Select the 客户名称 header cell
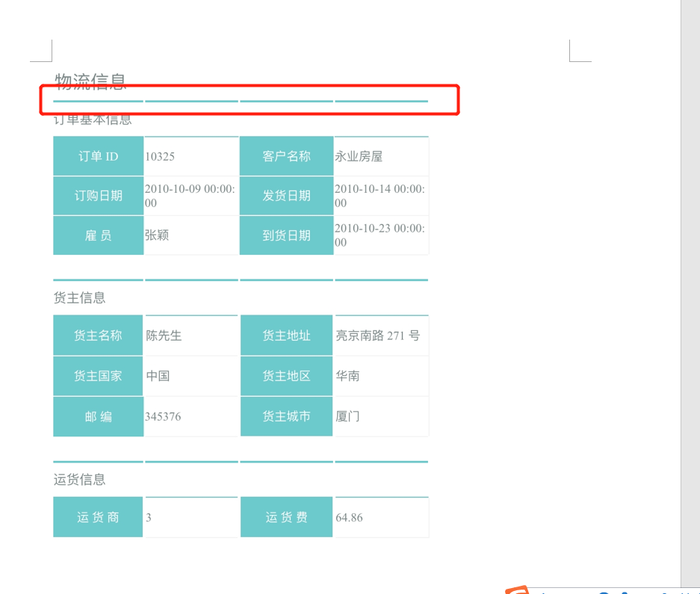Image resolution: width=700 pixels, height=594 pixels. coord(286,156)
